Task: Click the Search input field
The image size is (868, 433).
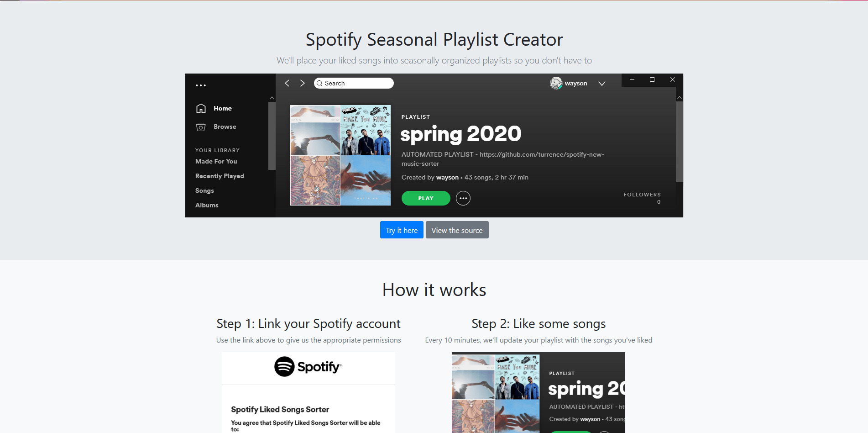Action: click(354, 83)
